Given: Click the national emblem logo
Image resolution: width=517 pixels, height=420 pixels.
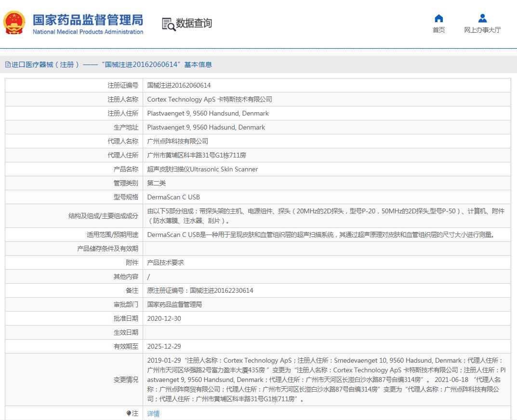Looking at the screenshot, I should click(14, 23).
